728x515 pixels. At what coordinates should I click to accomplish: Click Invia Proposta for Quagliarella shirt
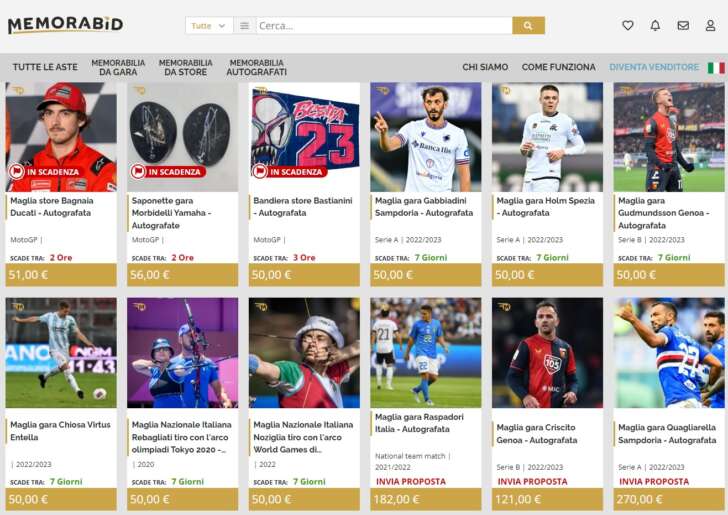click(x=654, y=482)
